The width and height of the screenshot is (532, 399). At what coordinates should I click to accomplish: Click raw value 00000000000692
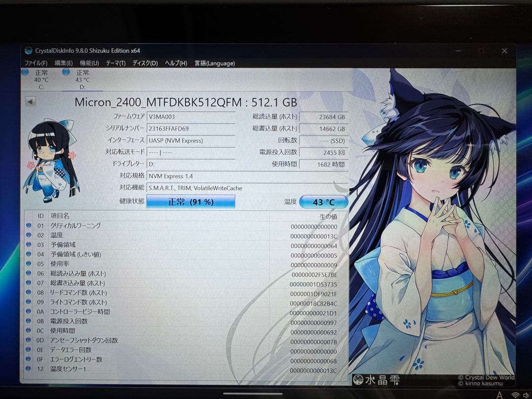coord(313,332)
